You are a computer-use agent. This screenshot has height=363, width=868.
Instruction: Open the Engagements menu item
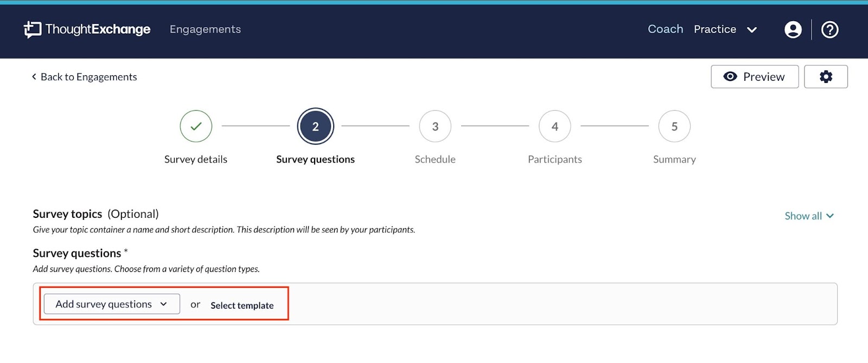205,29
